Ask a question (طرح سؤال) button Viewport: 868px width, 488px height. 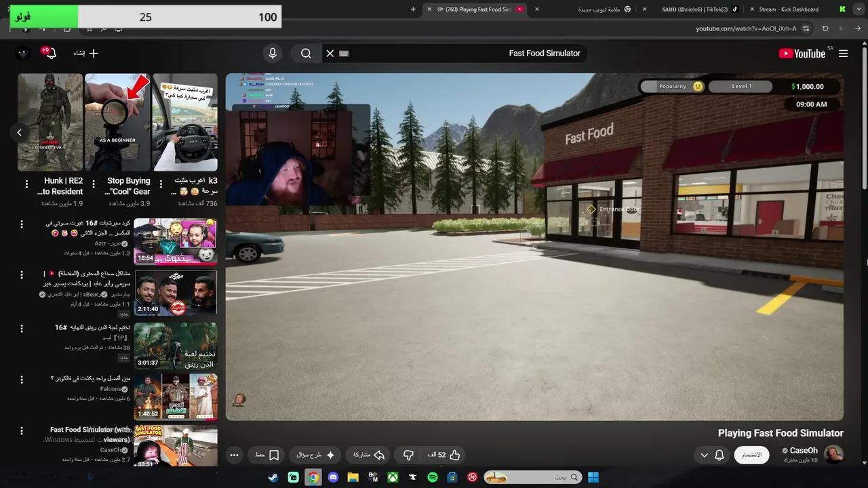click(315, 455)
